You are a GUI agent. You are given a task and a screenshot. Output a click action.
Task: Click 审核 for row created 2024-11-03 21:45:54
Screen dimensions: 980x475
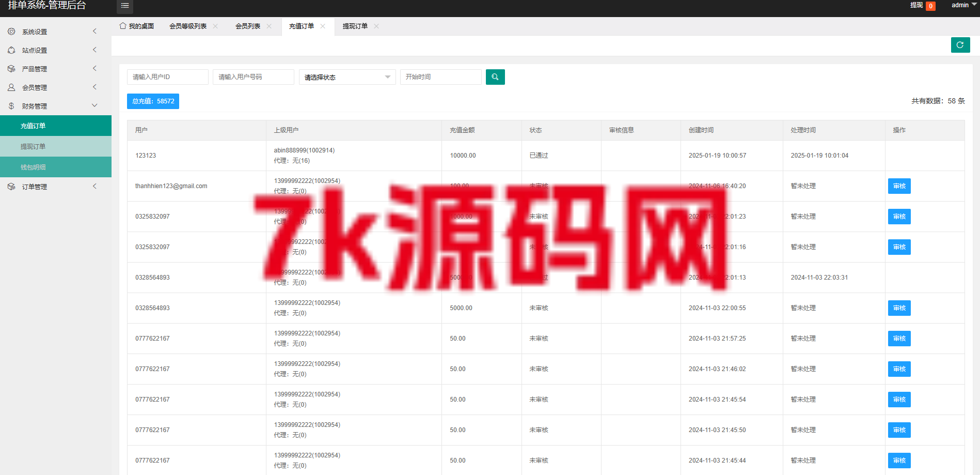pos(899,400)
